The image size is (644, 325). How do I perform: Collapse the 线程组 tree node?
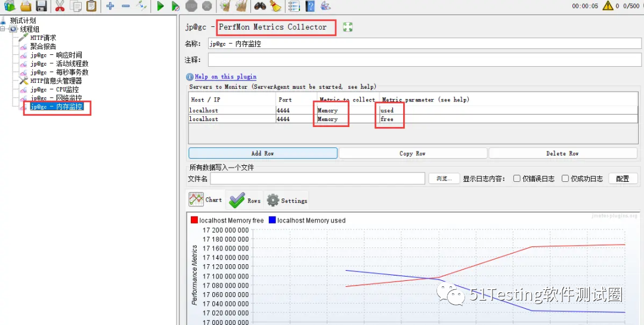pos(5,29)
